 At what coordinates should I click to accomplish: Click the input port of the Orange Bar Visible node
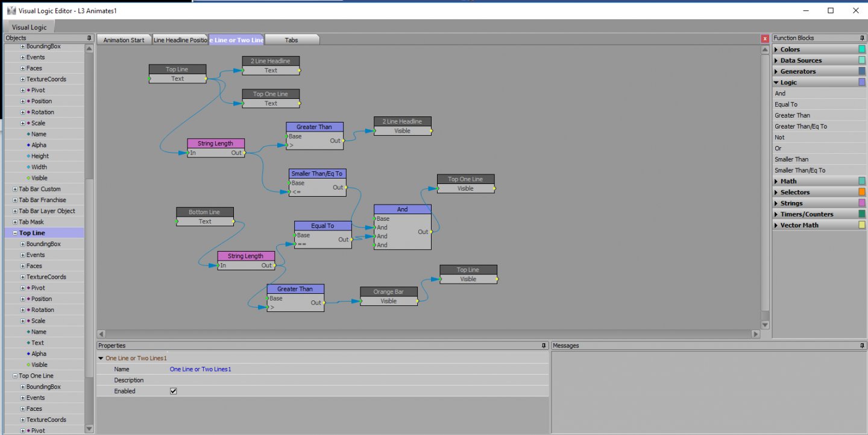360,301
